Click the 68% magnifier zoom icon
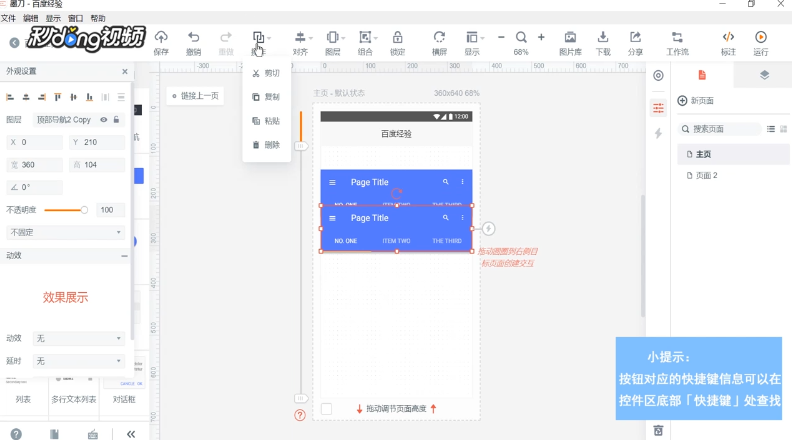792x440 pixels. pos(521,37)
